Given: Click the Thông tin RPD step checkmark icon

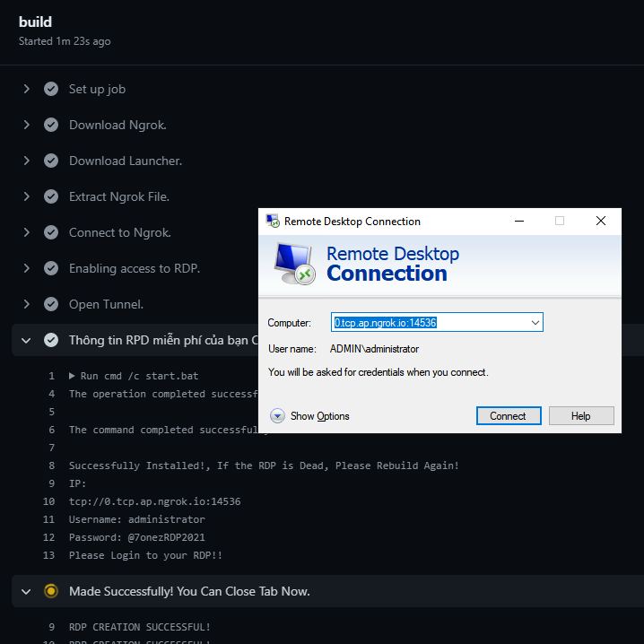Looking at the screenshot, I should click(x=51, y=340).
